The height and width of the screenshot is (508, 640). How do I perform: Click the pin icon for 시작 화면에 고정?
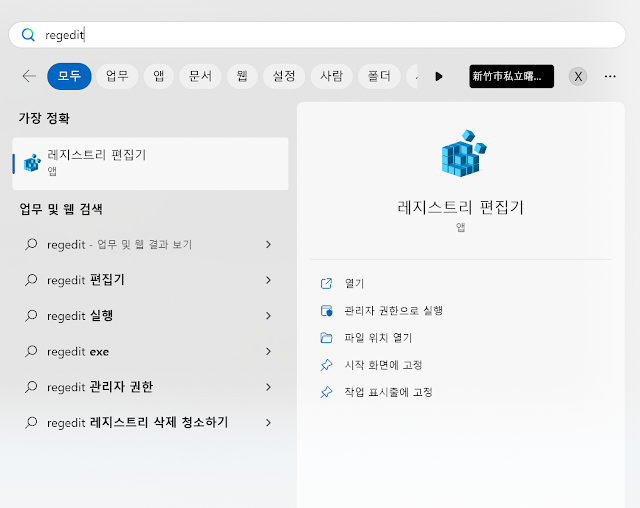pyautogui.click(x=326, y=365)
